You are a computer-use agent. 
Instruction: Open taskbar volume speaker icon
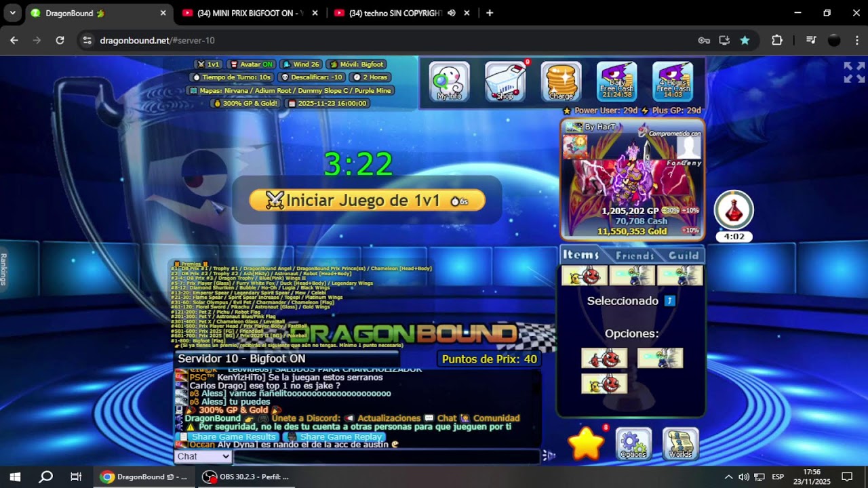744,476
